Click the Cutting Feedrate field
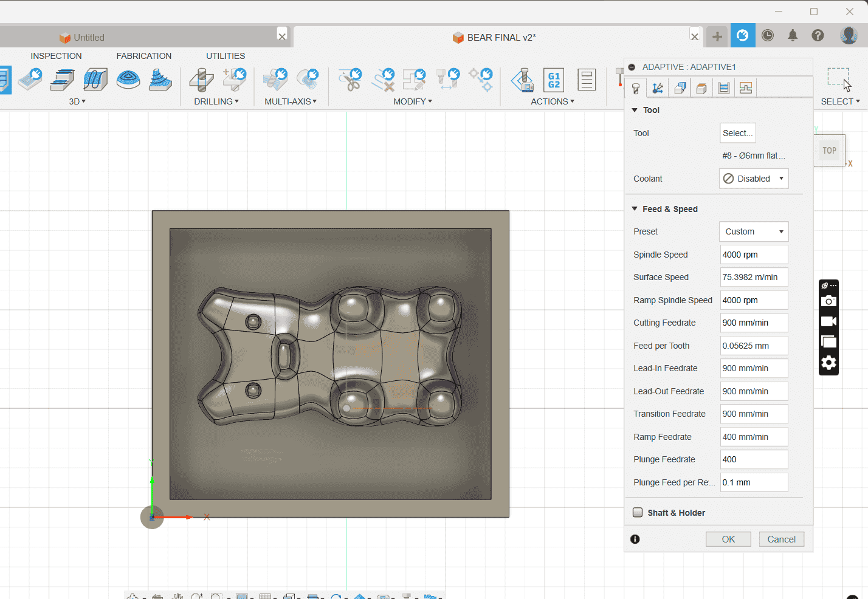 pos(754,323)
